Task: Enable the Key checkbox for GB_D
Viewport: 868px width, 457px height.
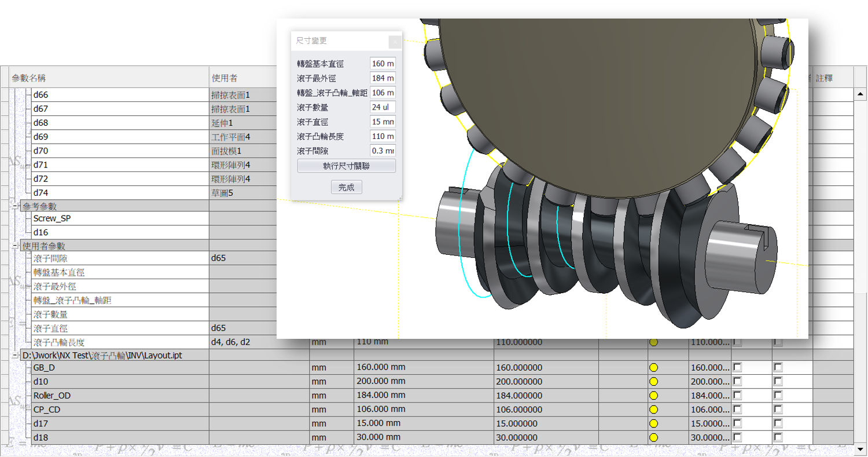Action: 737,368
